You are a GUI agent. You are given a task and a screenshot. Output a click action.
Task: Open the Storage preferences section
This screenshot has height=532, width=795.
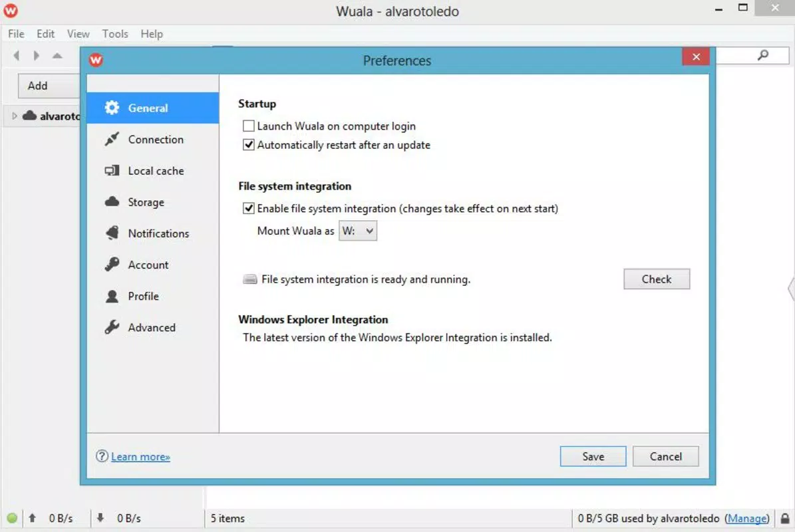point(152,202)
